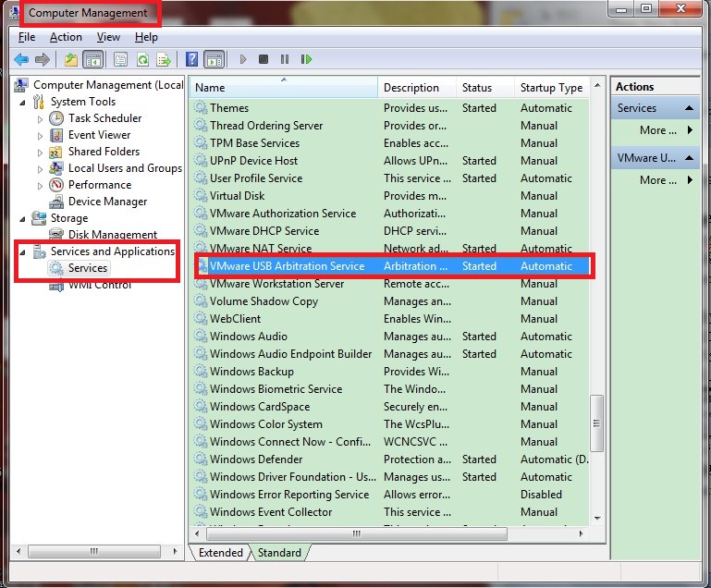Open the Help menu

[146, 37]
